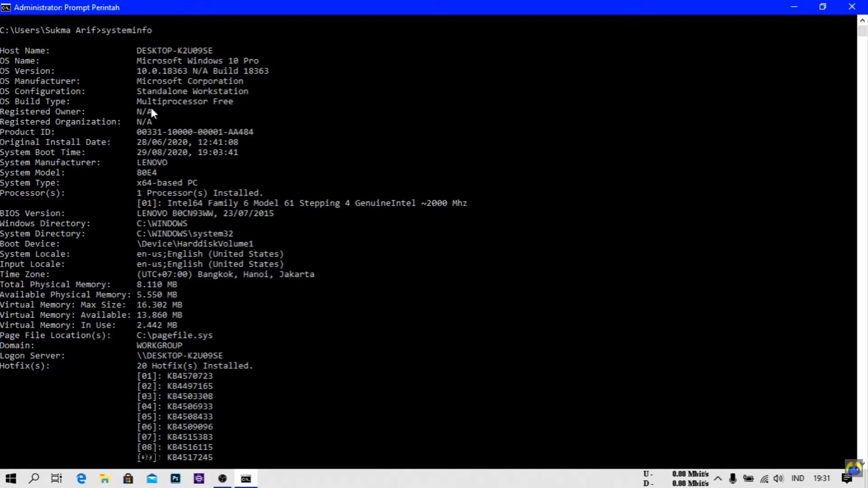Click the System Manufacturer value LENOVO
This screenshot has width=868, height=488.
[x=152, y=162]
